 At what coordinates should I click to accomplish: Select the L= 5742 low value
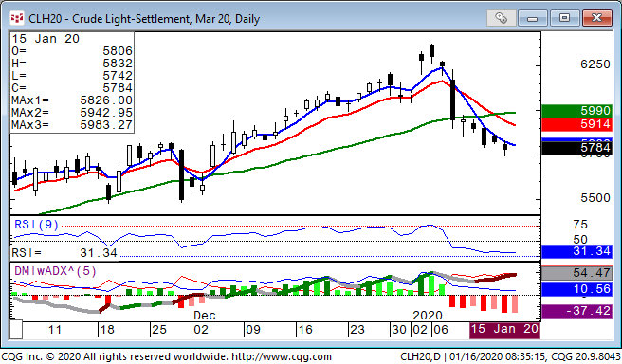click(x=72, y=76)
